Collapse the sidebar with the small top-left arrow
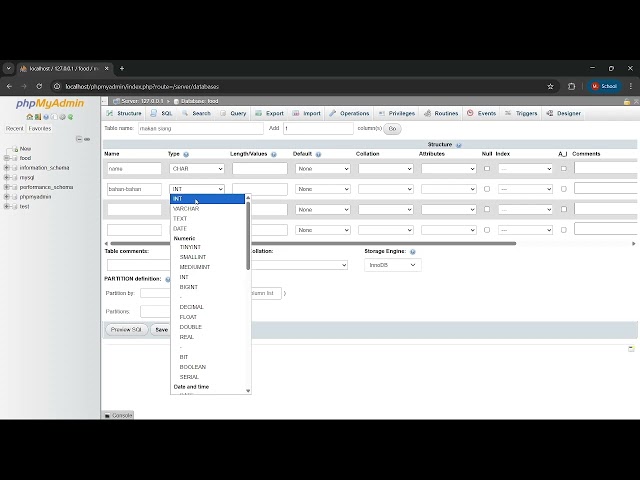Viewport: 640px width, 480px height. point(104,101)
